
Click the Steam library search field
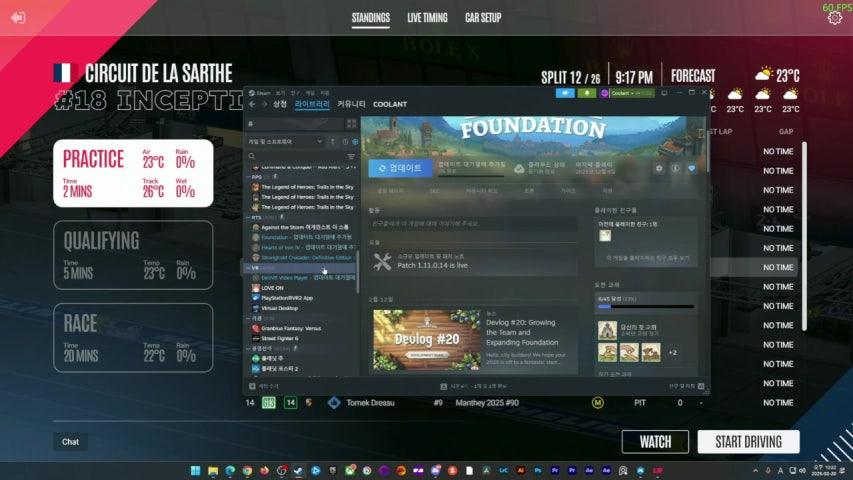(x=296, y=156)
